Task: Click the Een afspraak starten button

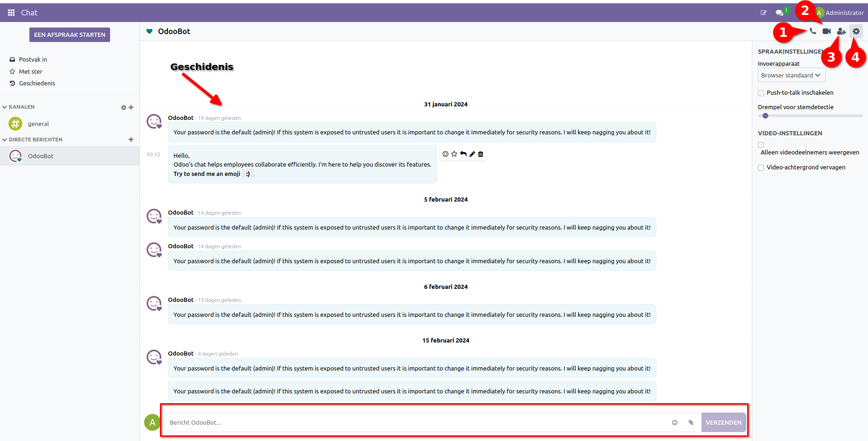Action: [x=69, y=35]
